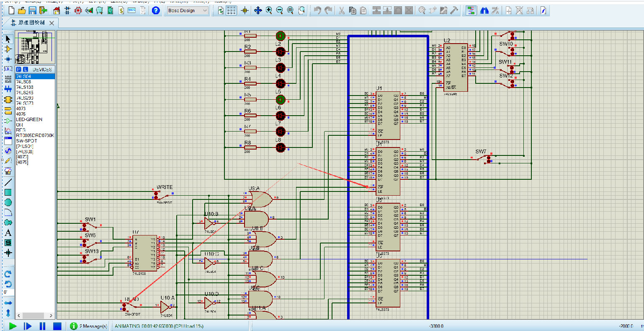Select the 2D text 'A' tool
The height and width of the screenshot is (331, 644).
point(8,233)
